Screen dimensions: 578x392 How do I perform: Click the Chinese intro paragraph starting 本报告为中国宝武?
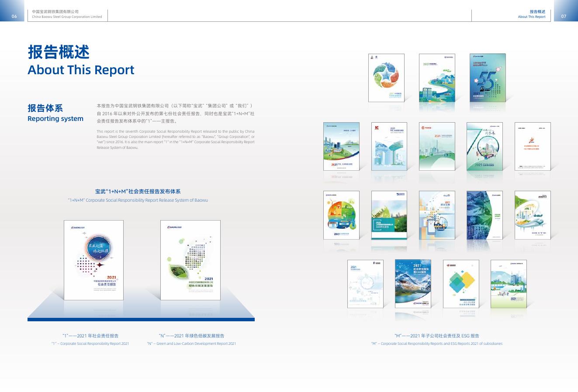click(176, 113)
